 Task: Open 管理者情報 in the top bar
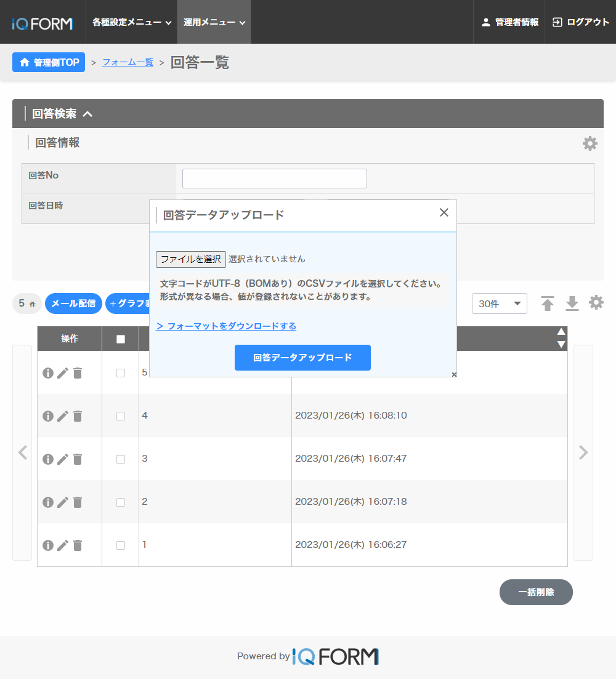click(509, 22)
